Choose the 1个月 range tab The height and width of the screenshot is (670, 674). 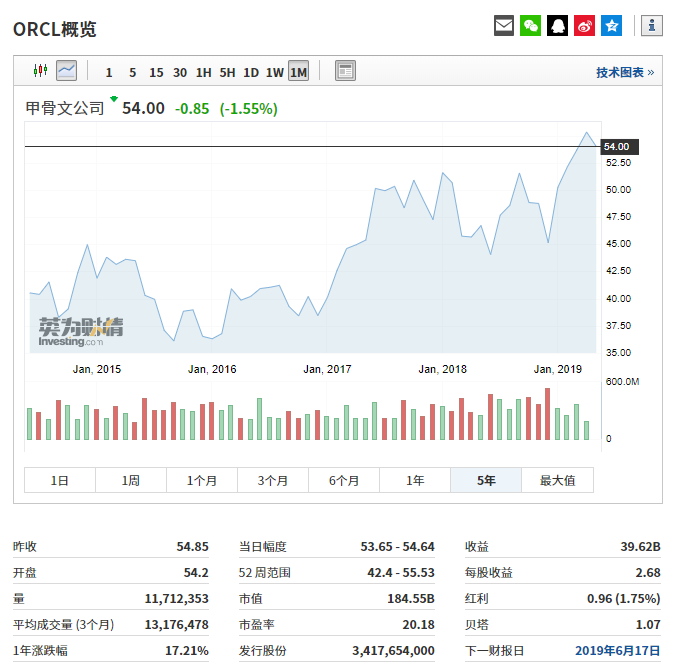(x=202, y=480)
